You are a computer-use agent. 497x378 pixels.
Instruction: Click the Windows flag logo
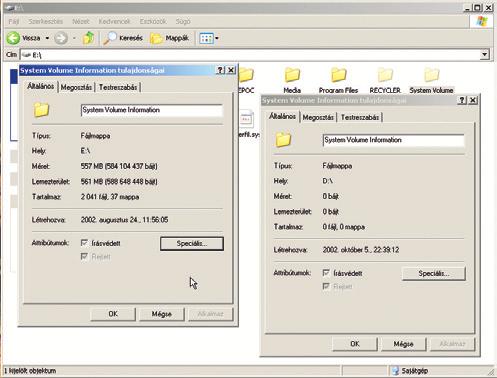point(481,21)
